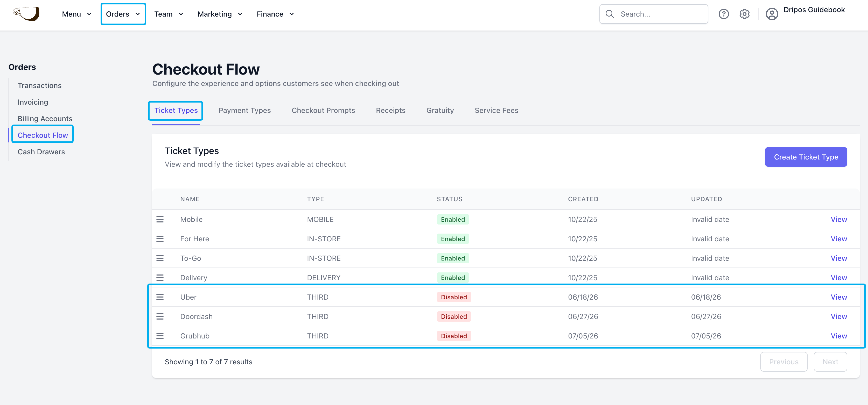This screenshot has height=405, width=868.
Task: Open the View link for Doordash
Action: pyautogui.click(x=838, y=316)
